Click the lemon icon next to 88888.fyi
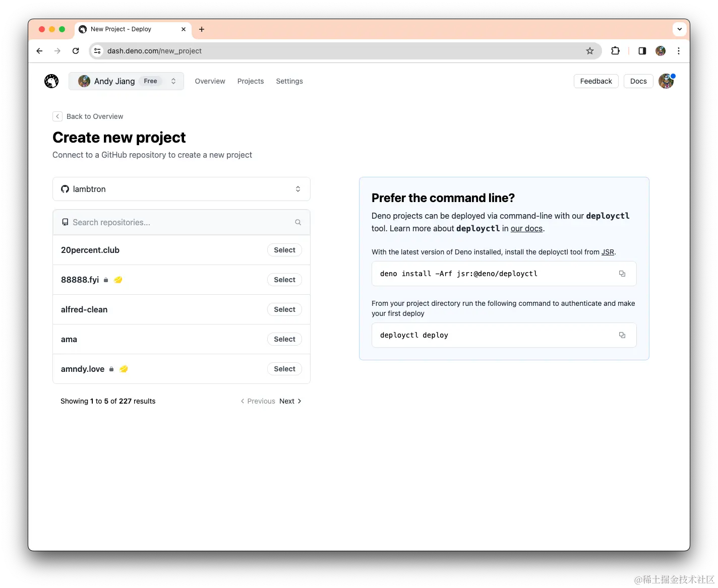Viewport: 718px width, 588px height. click(x=118, y=280)
